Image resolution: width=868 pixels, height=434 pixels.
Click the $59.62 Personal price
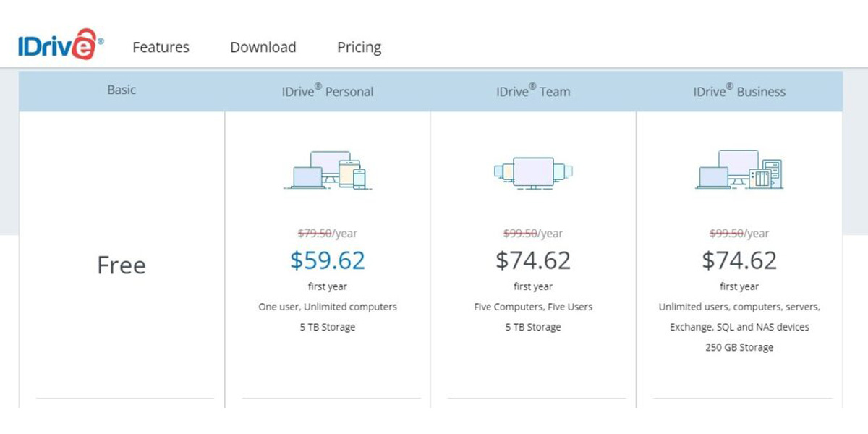point(328,260)
